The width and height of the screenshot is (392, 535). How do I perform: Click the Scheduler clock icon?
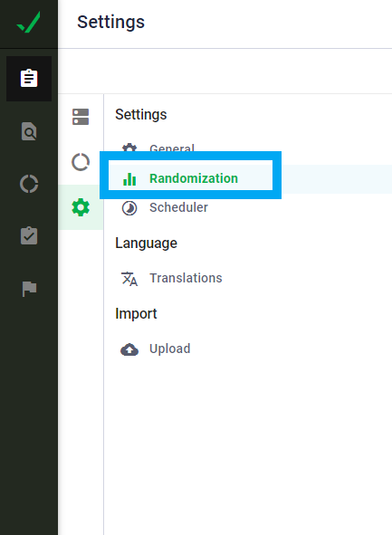click(129, 208)
